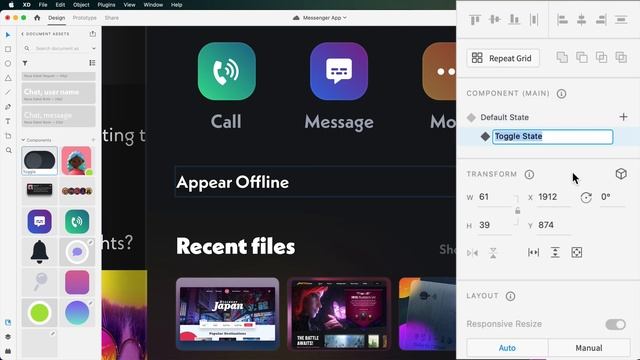Open the Object menu

tap(81, 5)
